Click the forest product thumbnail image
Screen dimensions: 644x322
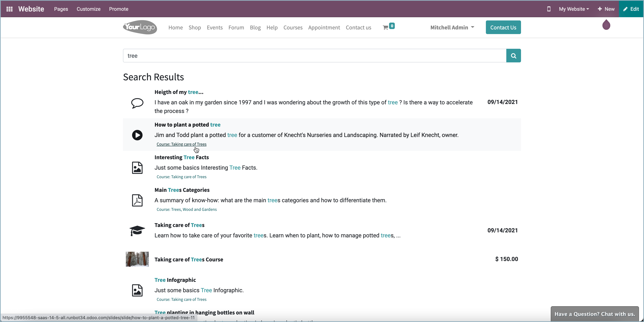(x=137, y=259)
